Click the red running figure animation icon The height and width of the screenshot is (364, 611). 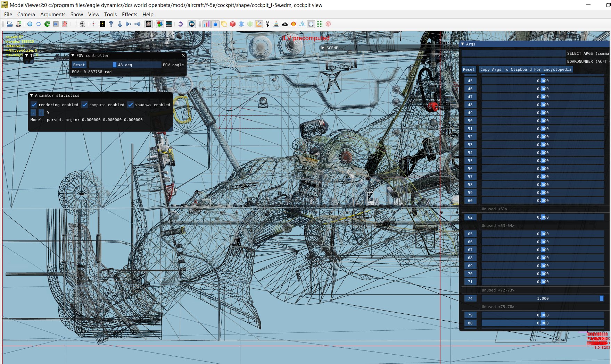click(x=65, y=24)
